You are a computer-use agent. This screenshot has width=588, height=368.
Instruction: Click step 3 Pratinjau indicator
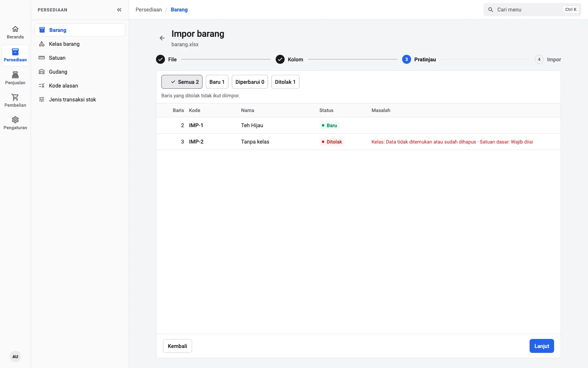pyautogui.click(x=407, y=59)
